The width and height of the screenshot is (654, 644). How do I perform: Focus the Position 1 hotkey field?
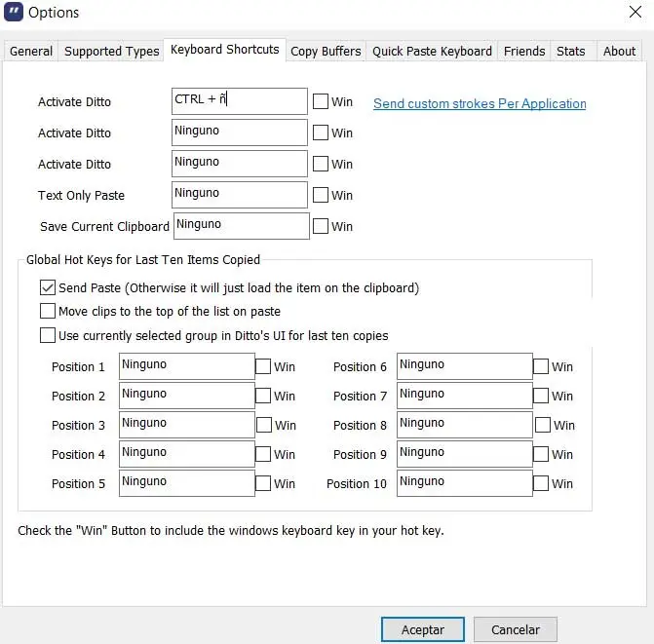pos(186,366)
